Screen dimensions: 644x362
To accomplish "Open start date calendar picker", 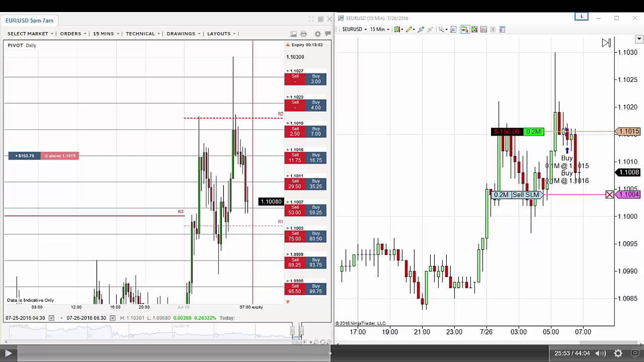I will click(51, 318).
